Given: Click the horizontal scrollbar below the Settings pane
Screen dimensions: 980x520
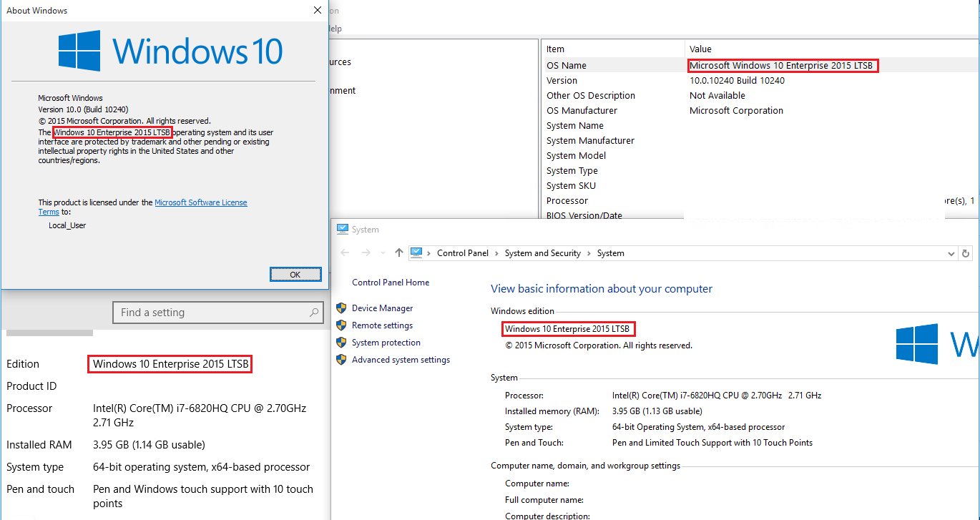Looking at the screenshot, I should [49, 332].
